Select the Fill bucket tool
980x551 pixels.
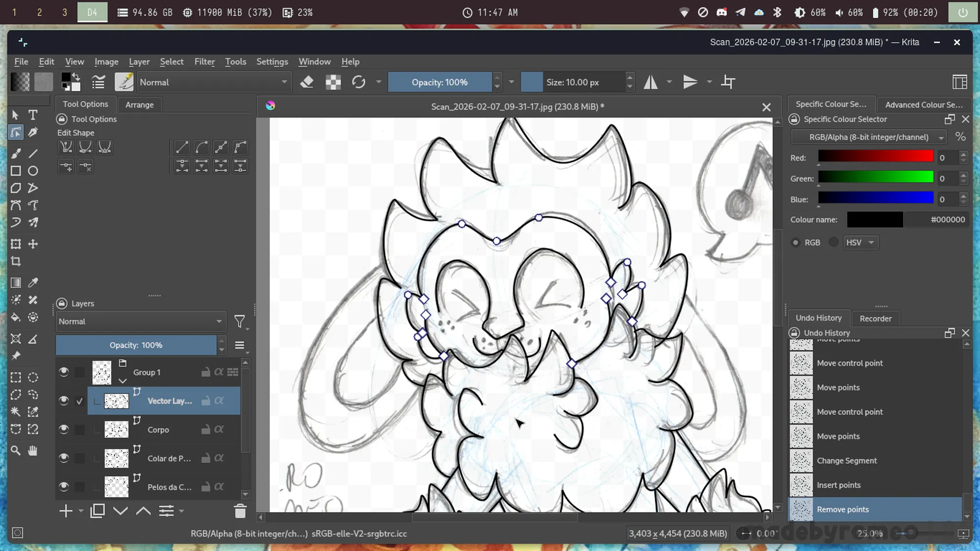point(16,317)
